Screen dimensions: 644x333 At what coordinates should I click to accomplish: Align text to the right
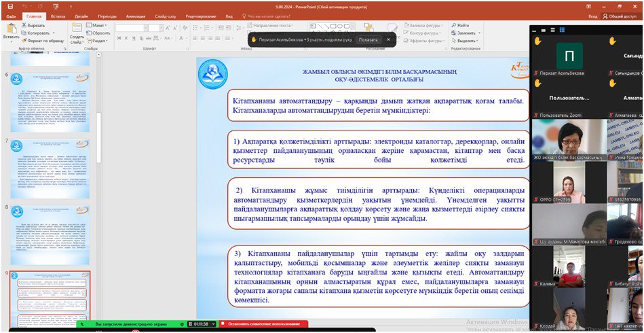coord(209,38)
